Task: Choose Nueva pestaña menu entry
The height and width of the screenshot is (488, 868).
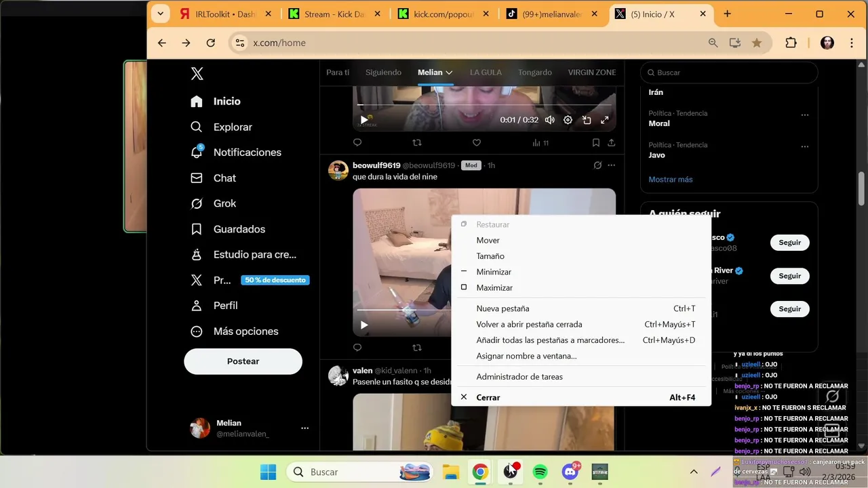Action: click(x=581, y=308)
